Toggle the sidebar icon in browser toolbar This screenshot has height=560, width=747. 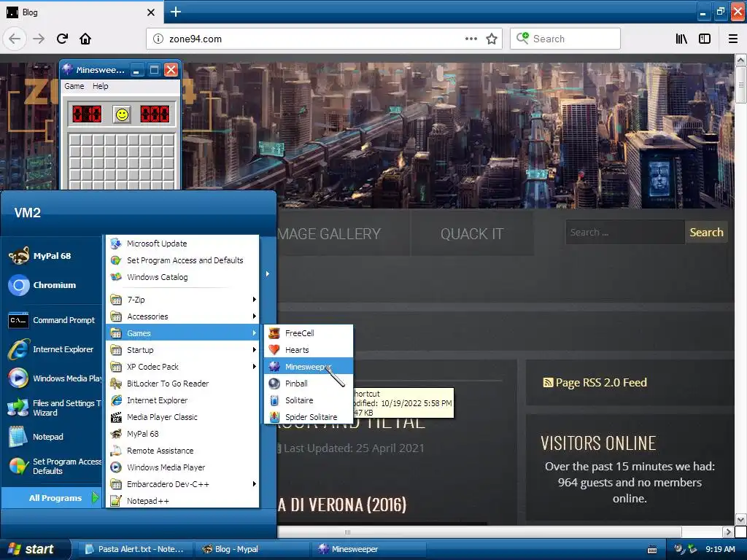(x=705, y=39)
